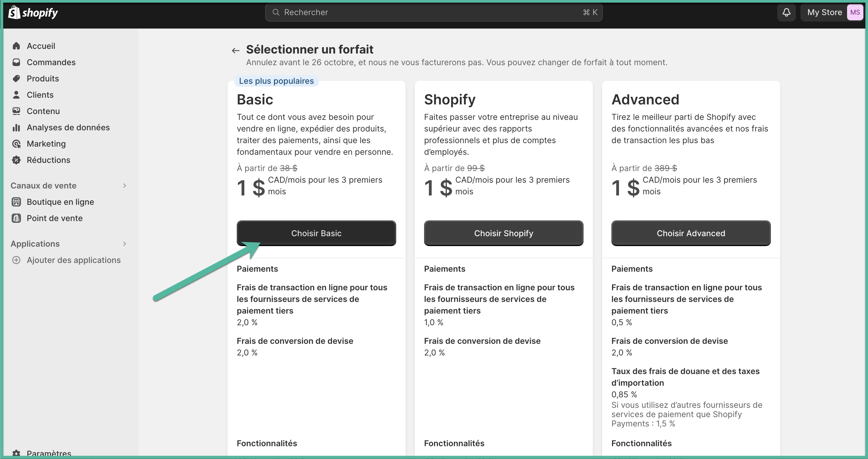Click the Shopify logo

[33, 13]
